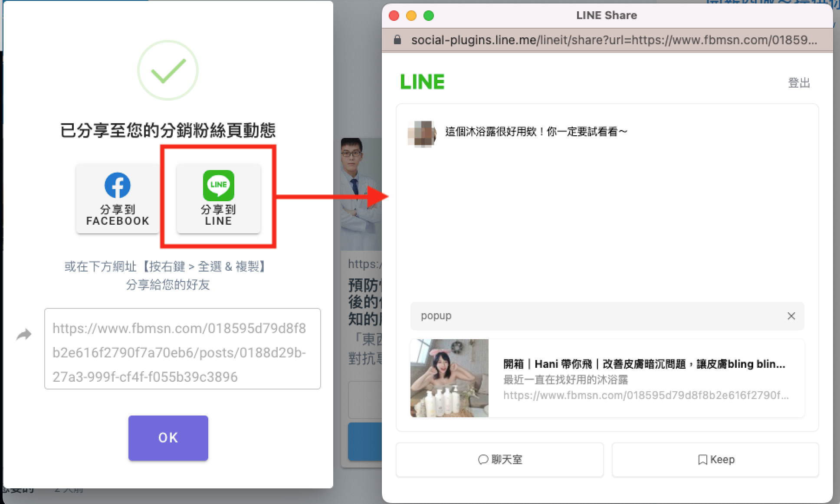Click the preview URL under 最近一直在找好用的沐浴露
Screen dimensions: 840x504
(646, 395)
